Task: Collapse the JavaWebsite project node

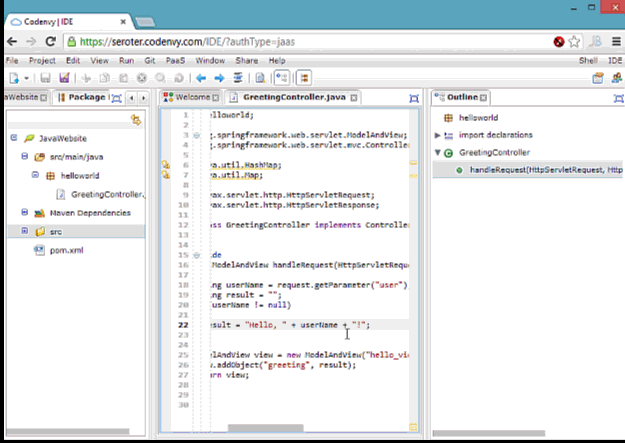Action: click(x=14, y=138)
